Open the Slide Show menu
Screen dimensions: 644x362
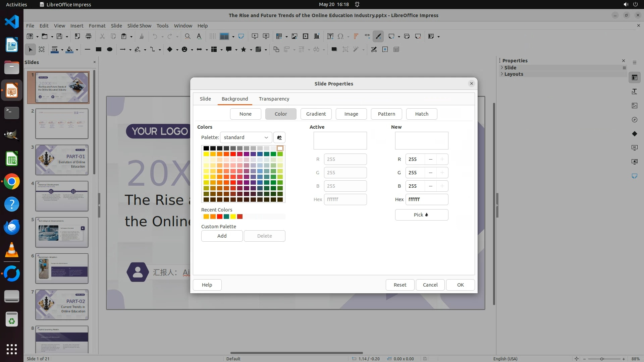point(139,25)
